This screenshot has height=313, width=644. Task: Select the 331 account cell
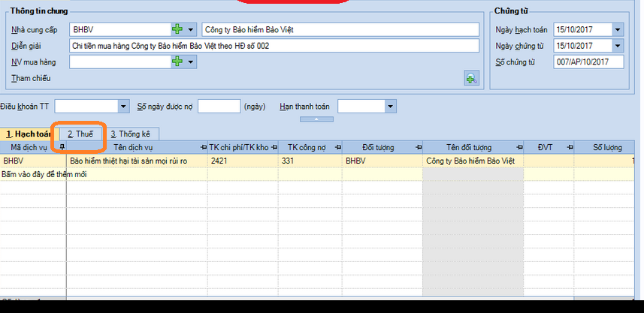point(311,161)
